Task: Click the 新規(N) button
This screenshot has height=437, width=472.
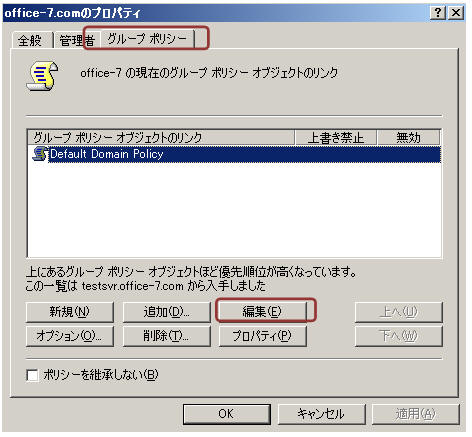Action: (70, 312)
